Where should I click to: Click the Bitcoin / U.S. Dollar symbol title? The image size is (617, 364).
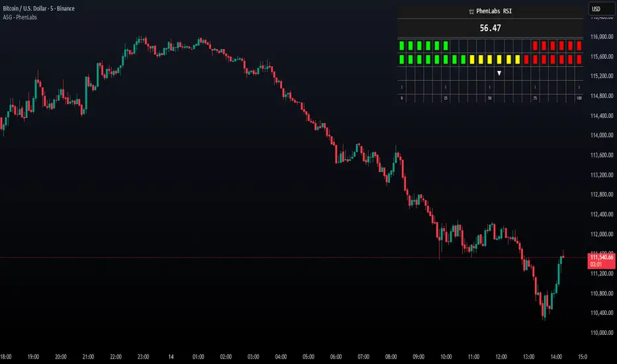pyautogui.click(x=38, y=8)
